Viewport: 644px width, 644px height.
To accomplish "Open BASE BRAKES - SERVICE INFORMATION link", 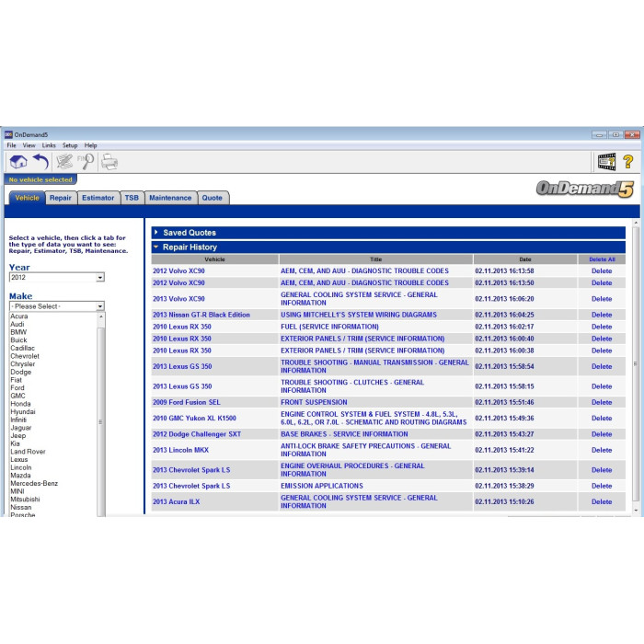I will pos(344,434).
